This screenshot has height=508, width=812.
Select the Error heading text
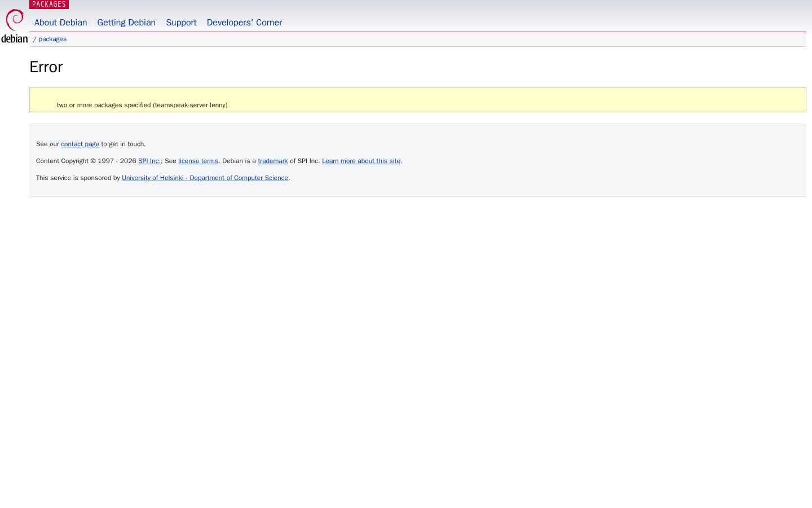[46, 67]
